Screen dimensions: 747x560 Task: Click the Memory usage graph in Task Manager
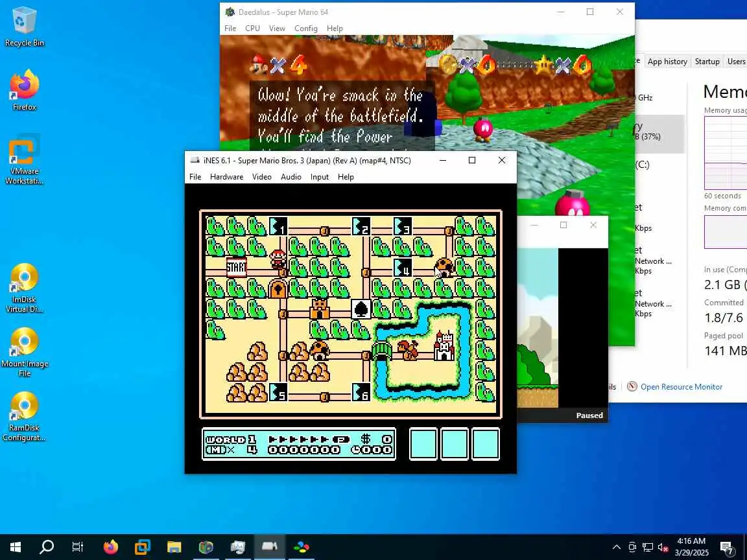click(726, 152)
